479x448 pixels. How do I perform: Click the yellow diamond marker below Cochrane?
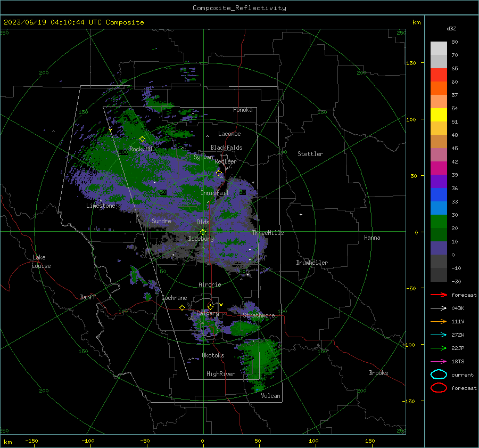pyautogui.click(x=183, y=307)
